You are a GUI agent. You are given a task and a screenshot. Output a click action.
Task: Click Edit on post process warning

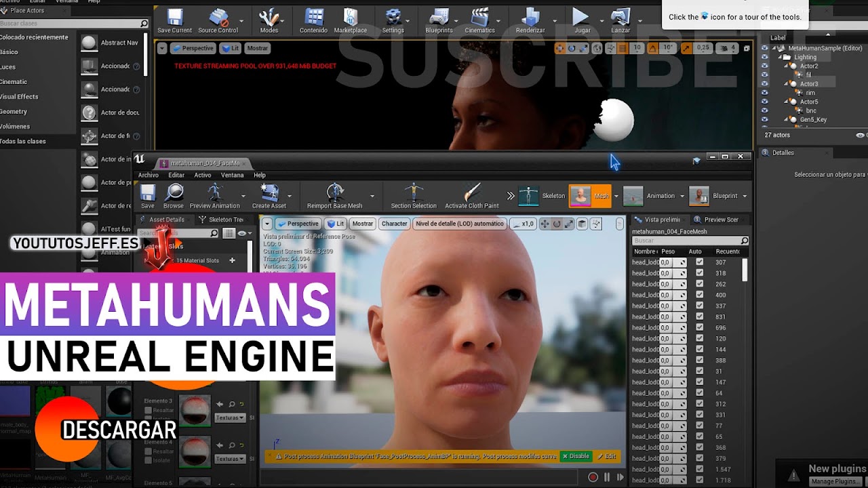click(606, 456)
